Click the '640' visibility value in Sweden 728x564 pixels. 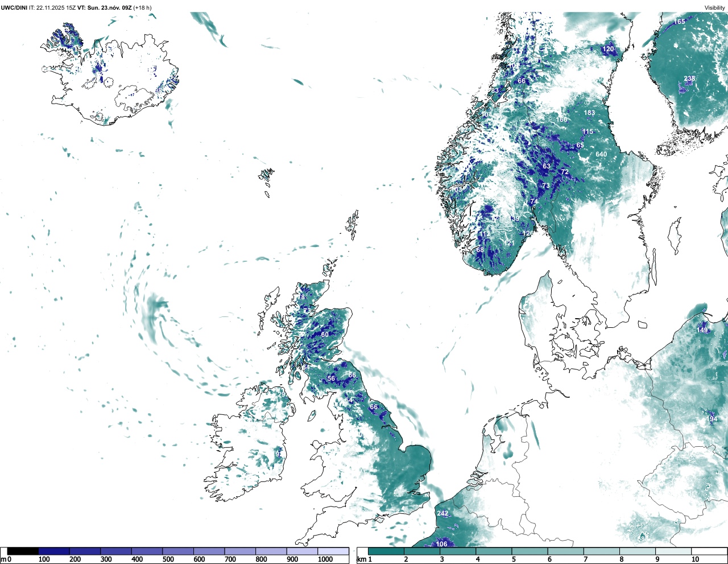601,154
